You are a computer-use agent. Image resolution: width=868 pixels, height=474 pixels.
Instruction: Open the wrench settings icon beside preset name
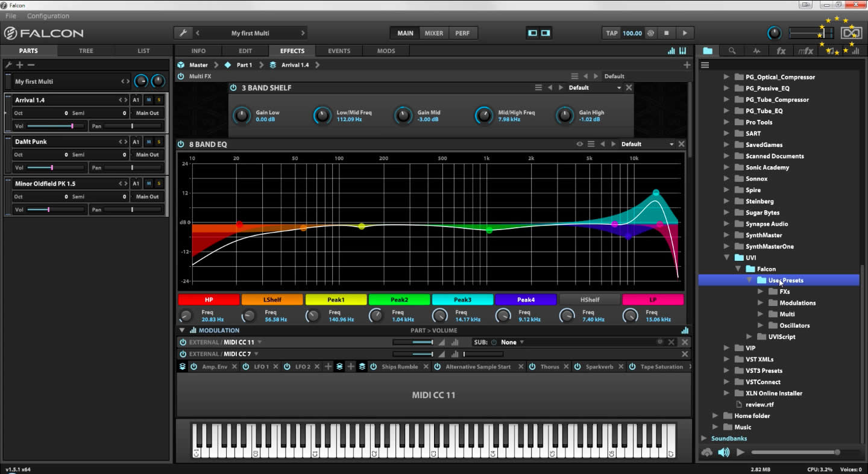click(183, 33)
